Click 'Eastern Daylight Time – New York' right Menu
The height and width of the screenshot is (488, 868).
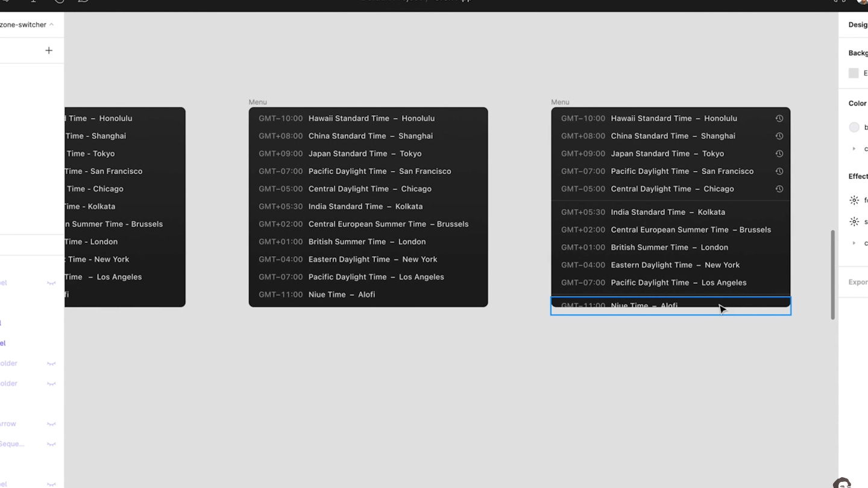coord(675,265)
